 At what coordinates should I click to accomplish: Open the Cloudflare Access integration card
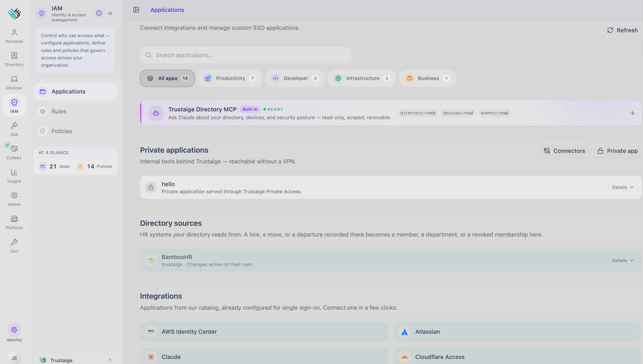click(518, 356)
